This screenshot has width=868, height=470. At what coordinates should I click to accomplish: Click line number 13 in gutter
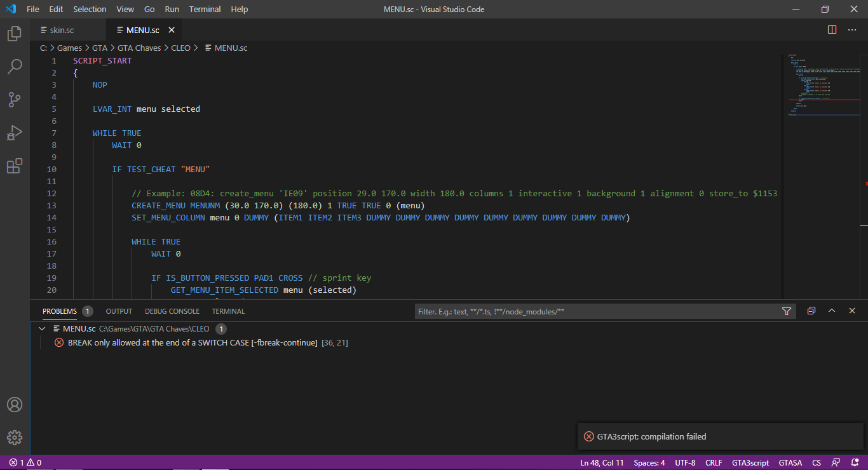pyautogui.click(x=51, y=205)
